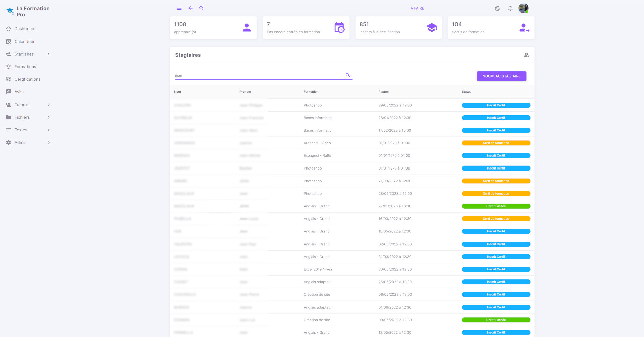Expand the Tutorat sidebar submenu
Viewport: 644px width, 337px height.
[49, 105]
